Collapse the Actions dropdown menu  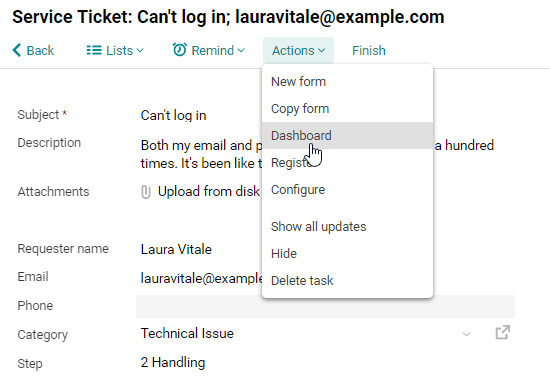point(299,51)
